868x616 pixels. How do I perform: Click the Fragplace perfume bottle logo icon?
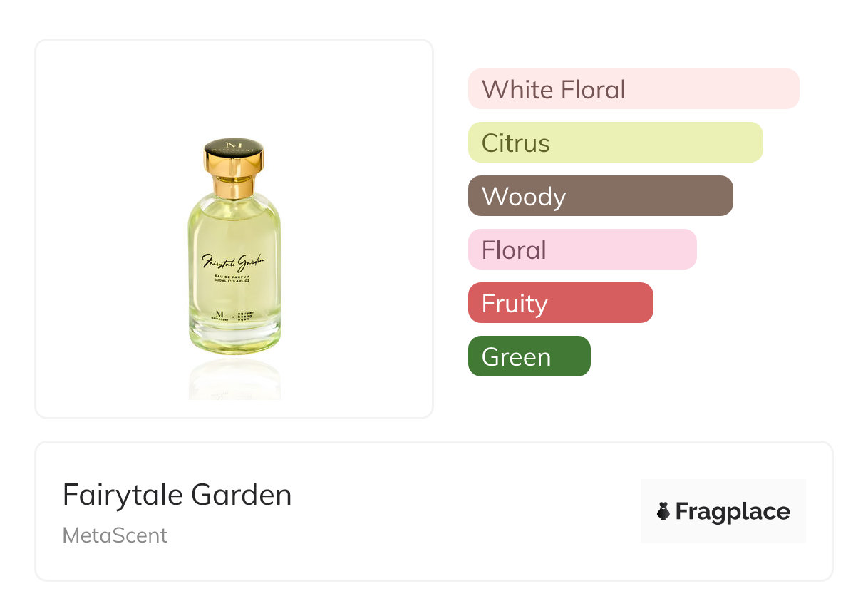coord(663,511)
